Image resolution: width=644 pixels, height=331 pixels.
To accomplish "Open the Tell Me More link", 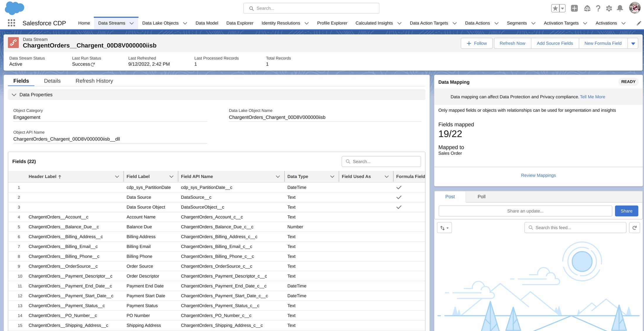I will tap(592, 97).
